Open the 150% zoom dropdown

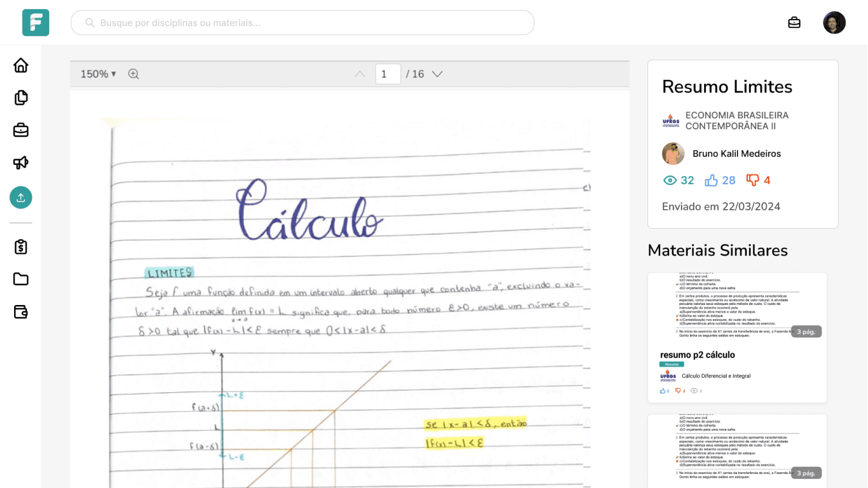point(98,74)
